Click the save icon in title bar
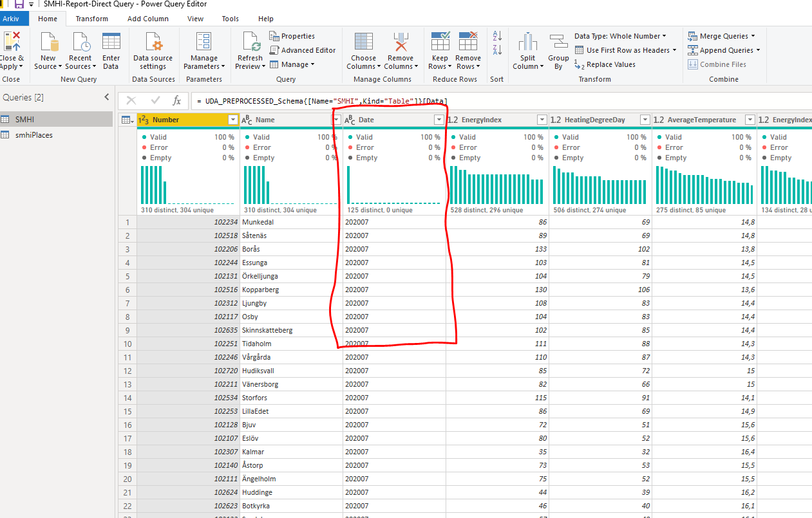812x518 pixels. [19, 5]
